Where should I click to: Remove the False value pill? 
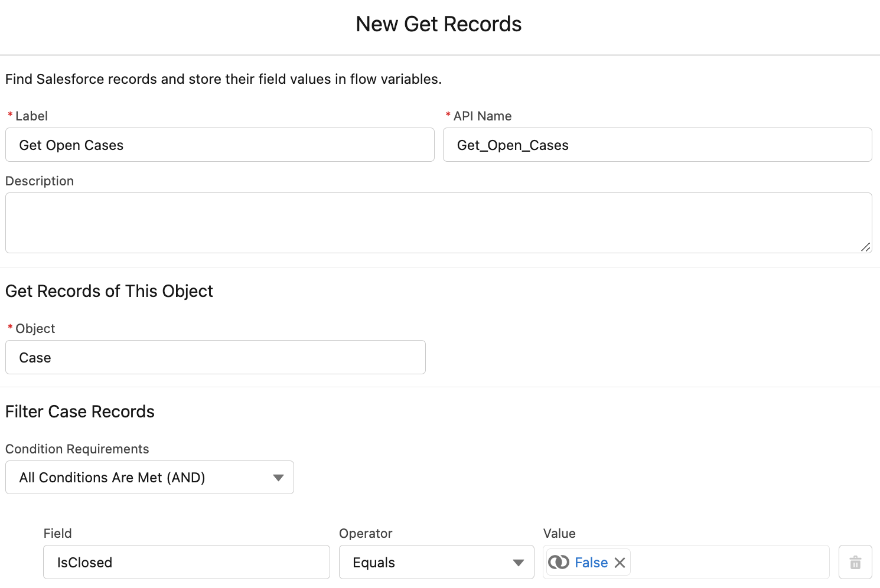pos(620,563)
